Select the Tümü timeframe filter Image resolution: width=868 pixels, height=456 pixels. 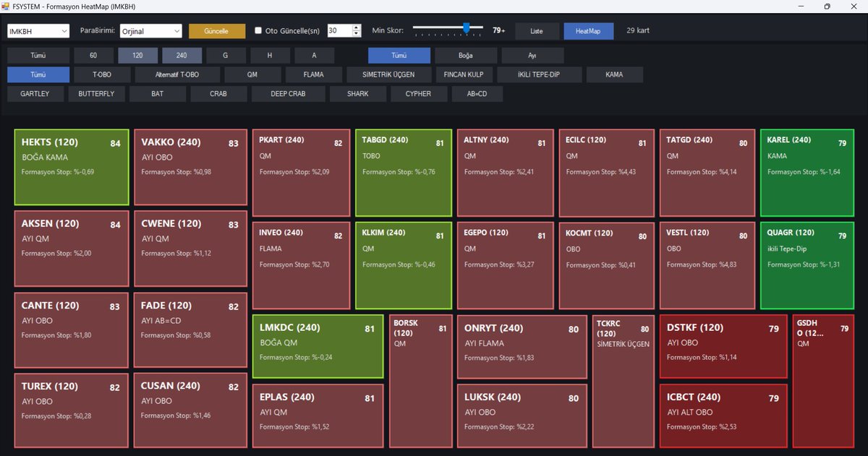click(x=38, y=56)
